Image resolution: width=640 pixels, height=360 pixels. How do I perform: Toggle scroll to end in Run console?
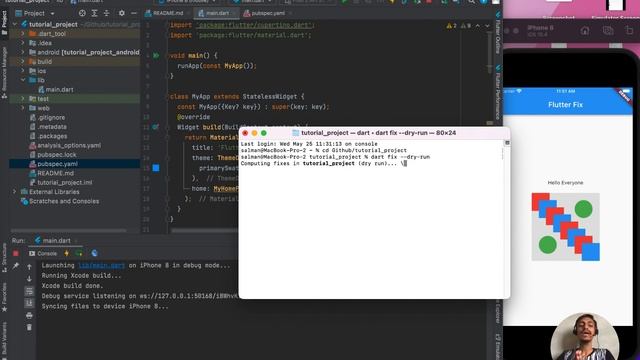coord(29,303)
